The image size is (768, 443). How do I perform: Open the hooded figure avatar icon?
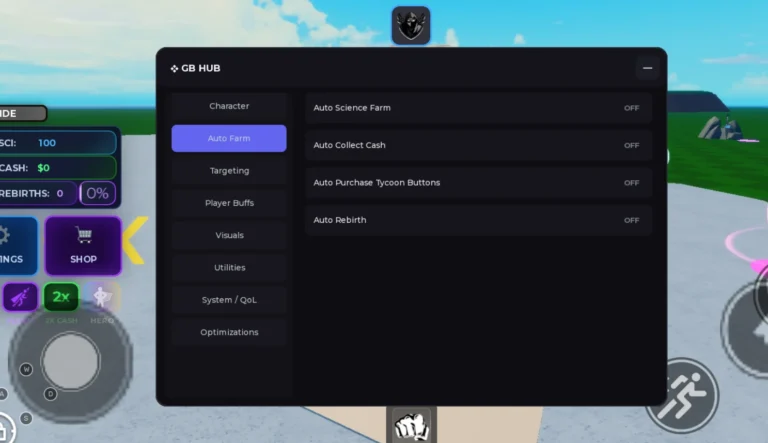point(411,25)
